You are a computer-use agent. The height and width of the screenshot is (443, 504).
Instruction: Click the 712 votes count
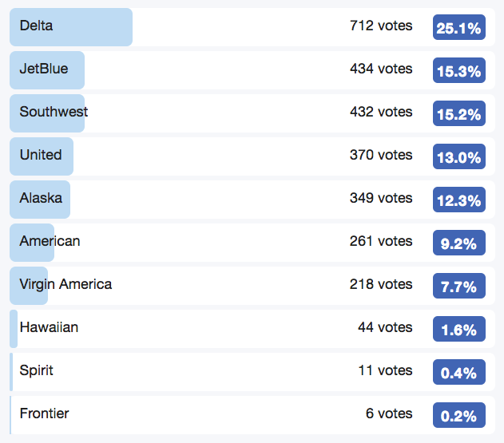pos(381,26)
